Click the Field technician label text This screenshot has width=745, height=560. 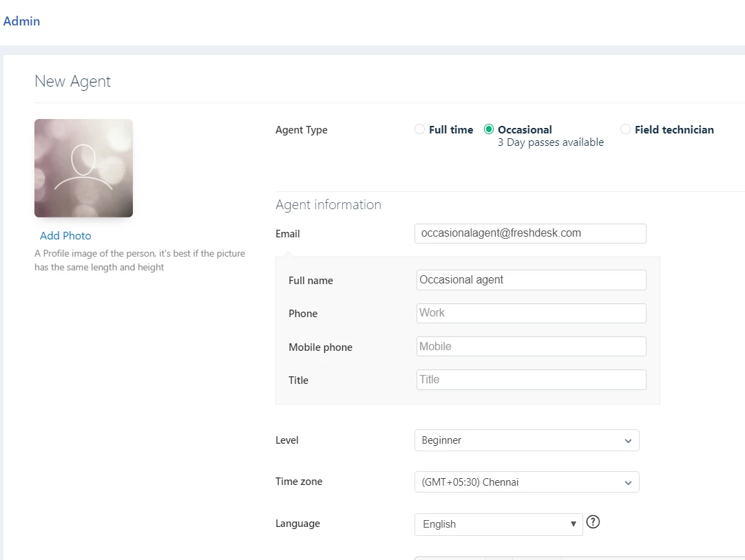674,129
